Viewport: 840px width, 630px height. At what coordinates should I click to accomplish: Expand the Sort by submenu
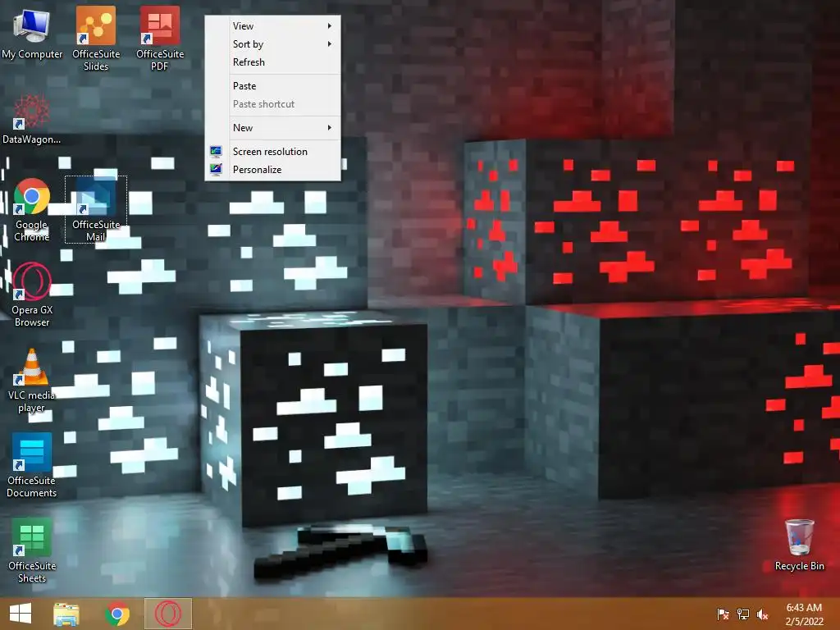(x=272, y=44)
